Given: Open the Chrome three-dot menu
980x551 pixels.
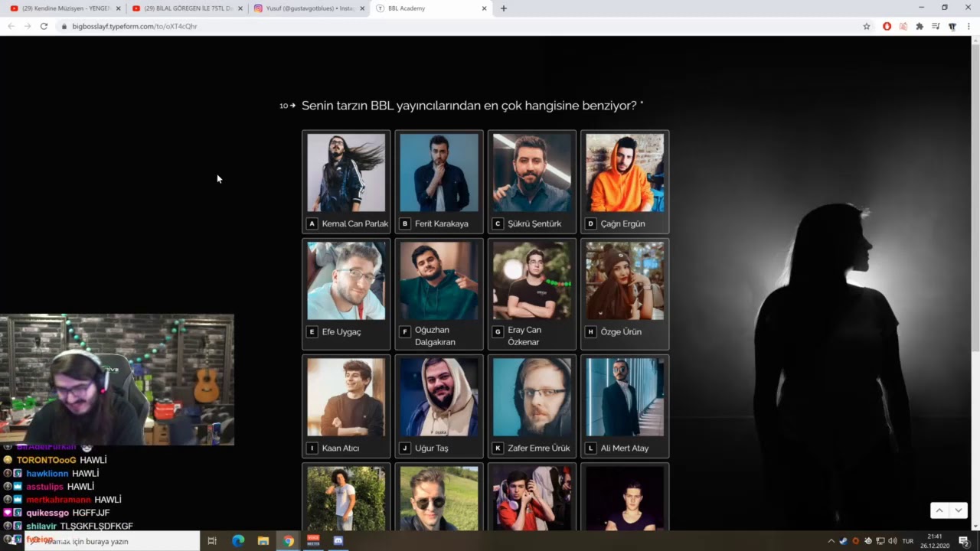Looking at the screenshot, I should 969,26.
